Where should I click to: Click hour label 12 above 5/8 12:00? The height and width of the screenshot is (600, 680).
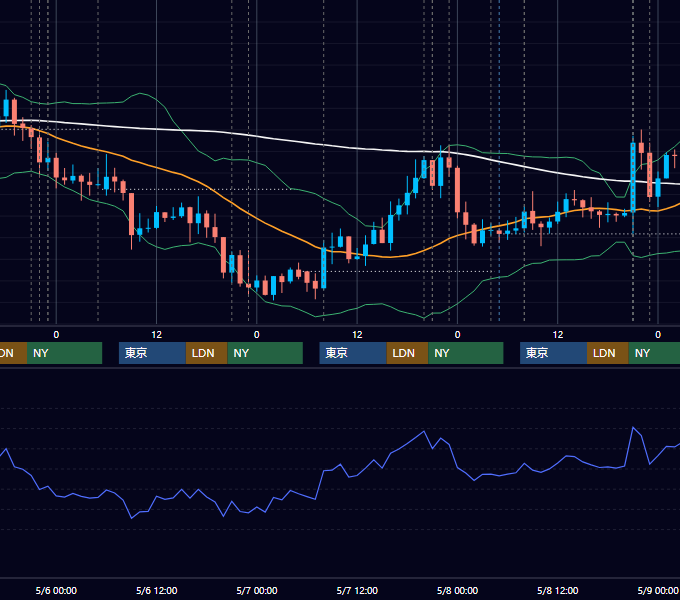[558, 335]
